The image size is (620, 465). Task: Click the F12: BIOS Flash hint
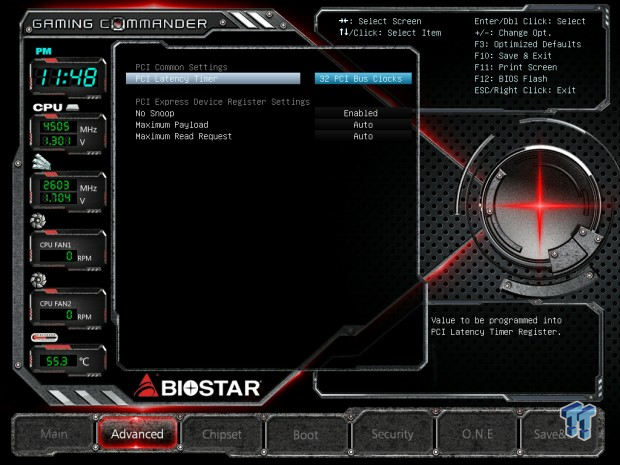coord(511,79)
